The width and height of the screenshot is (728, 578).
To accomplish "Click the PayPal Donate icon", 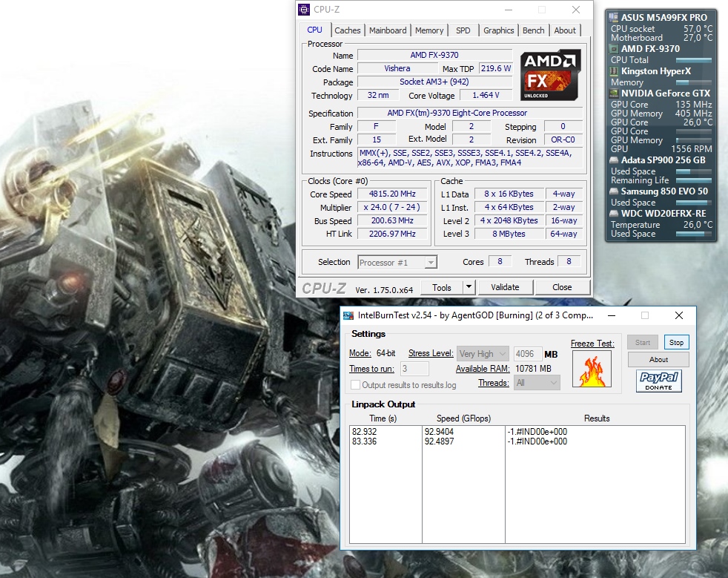I will tap(659, 381).
